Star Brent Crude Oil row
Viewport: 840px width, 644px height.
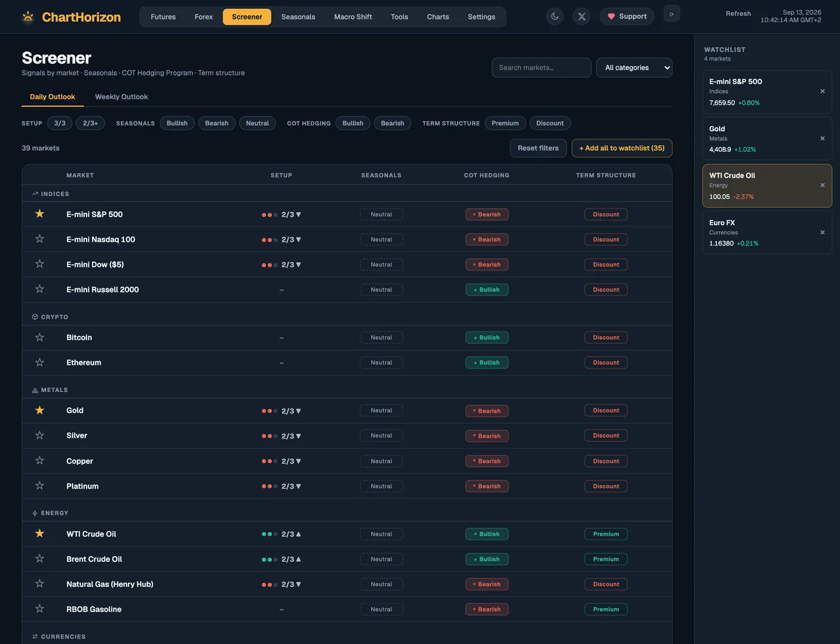coord(39,559)
